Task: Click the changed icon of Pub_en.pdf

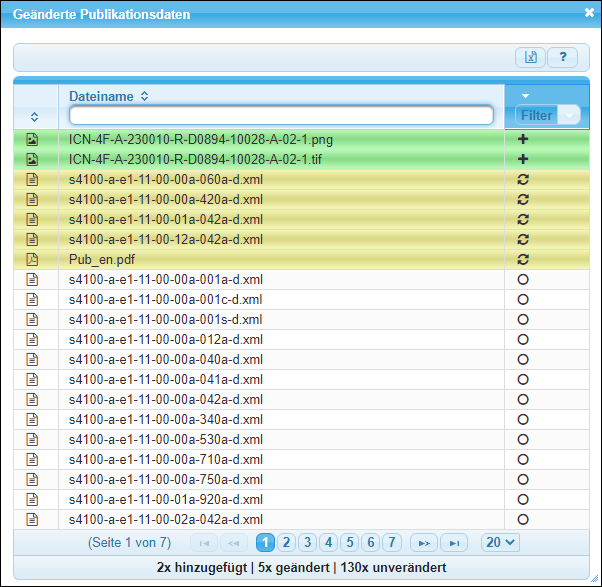Action: pyautogui.click(x=523, y=260)
